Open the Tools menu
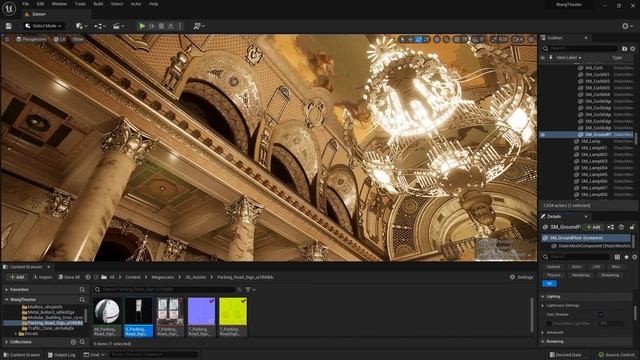 (80, 4)
